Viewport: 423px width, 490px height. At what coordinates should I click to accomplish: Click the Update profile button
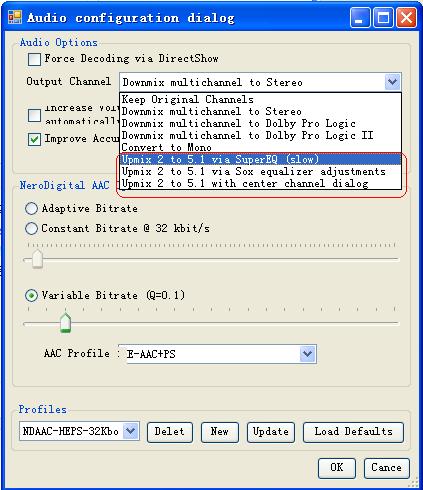click(271, 432)
